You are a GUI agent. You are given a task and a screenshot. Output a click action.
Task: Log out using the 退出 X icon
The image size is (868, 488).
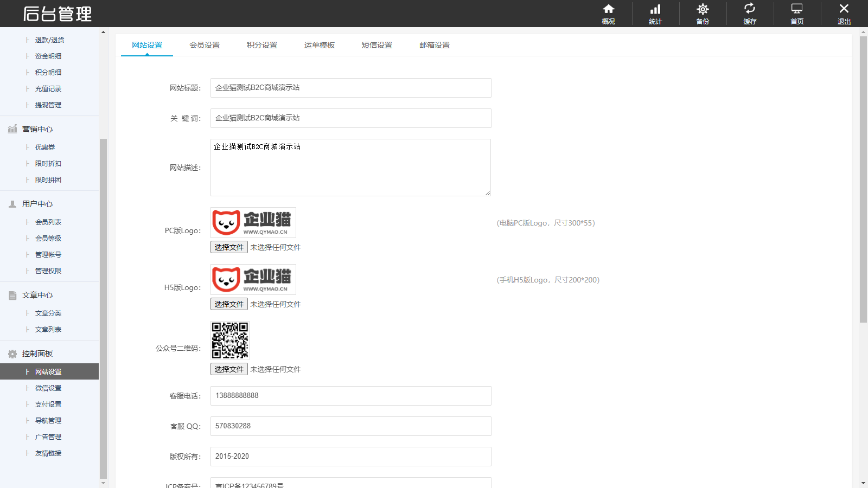click(x=844, y=9)
